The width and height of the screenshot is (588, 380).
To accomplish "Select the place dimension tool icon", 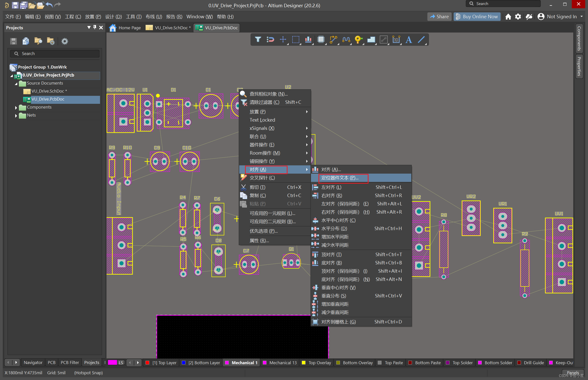I will [396, 40].
